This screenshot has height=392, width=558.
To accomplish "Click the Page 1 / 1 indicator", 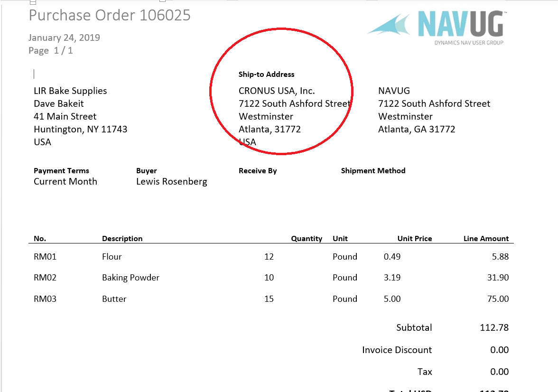I will (x=51, y=51).
